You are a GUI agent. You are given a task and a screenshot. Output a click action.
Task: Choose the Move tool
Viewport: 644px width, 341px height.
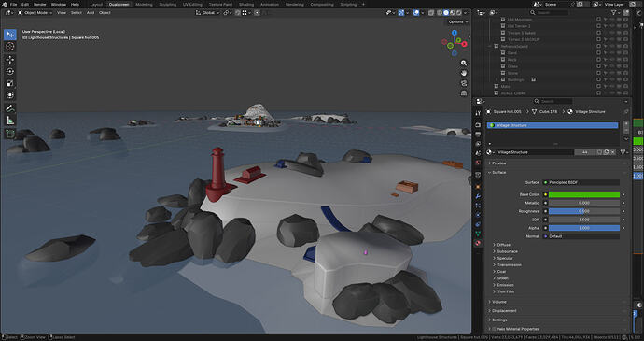point(10,60)
